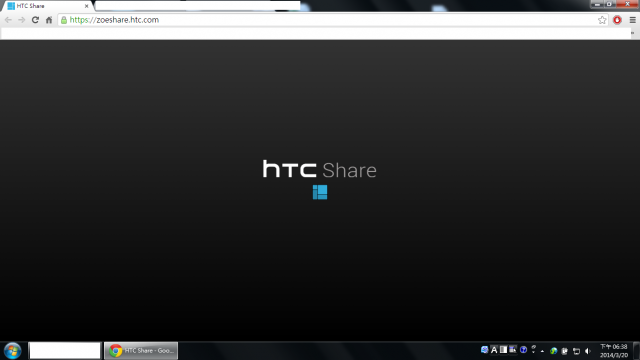This screenshot has width=640, height=360.
Task: Click the green padlock security icon
Action: [64, 20]
